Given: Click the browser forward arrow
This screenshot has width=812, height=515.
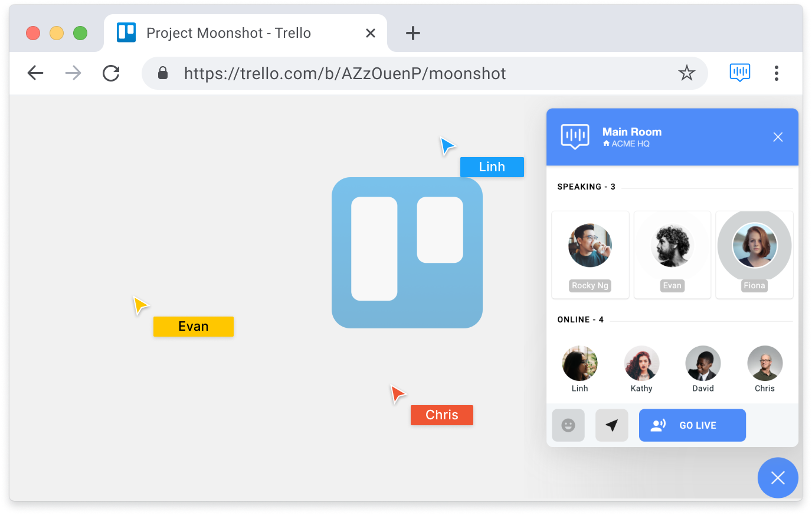Looking at the screenshot, I should (x=73, y=73).
